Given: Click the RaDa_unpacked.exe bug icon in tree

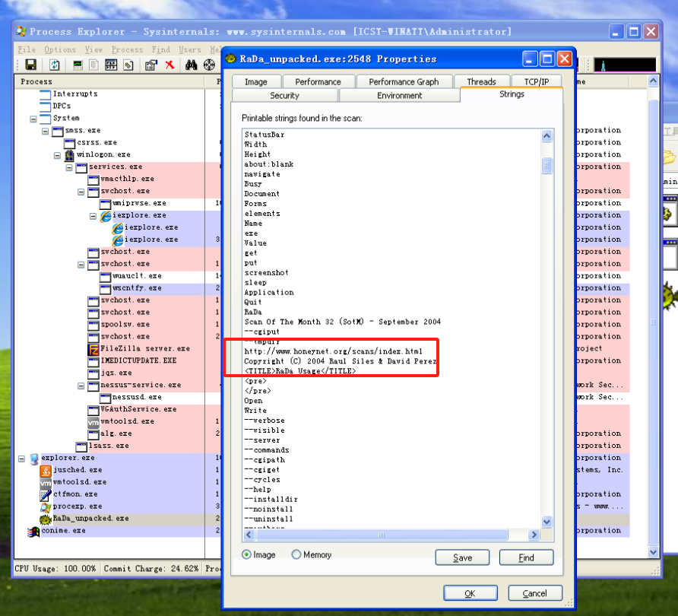Looking at the screenshot, I should [46, 519].
